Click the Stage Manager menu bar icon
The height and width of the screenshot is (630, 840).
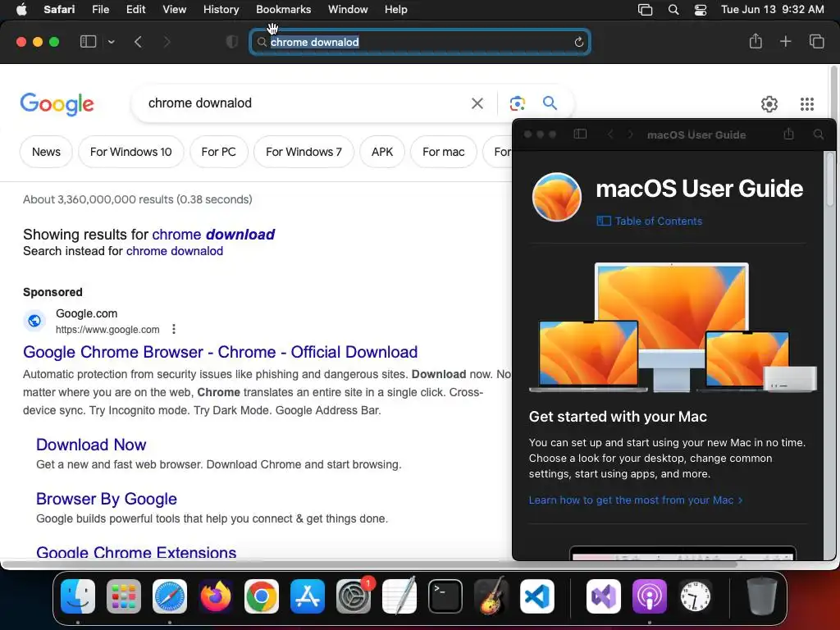(x=645, y=10)
